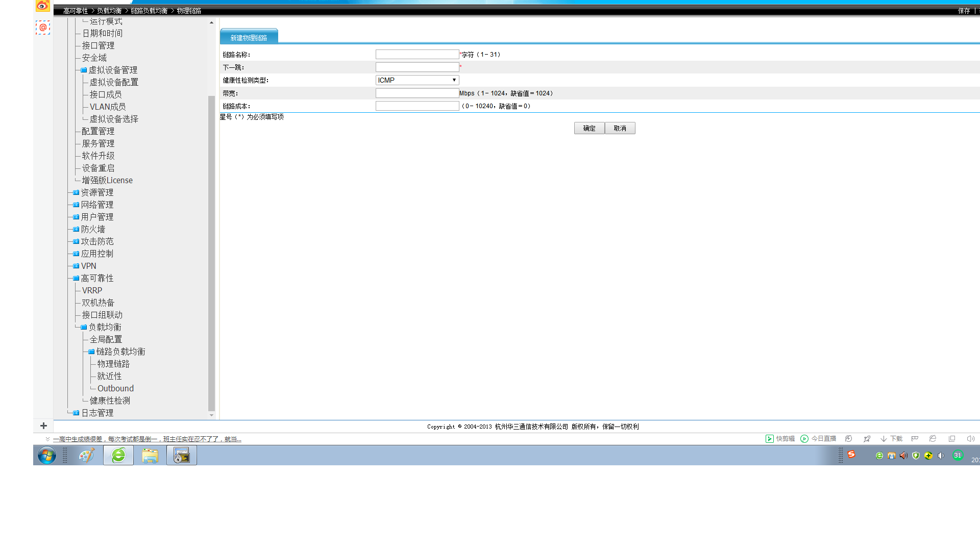The width and height of the screenshot is (980, 551).
Task: Open 物理链路 in navigation tree
Action: tap(113, 364)
